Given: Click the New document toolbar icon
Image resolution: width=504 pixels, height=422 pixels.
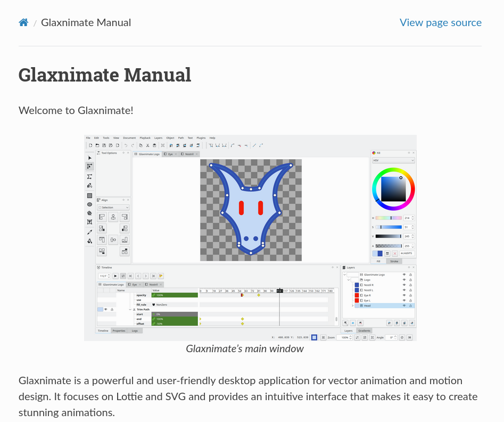Looking at the screenshot, I should [x=90, y=145].
